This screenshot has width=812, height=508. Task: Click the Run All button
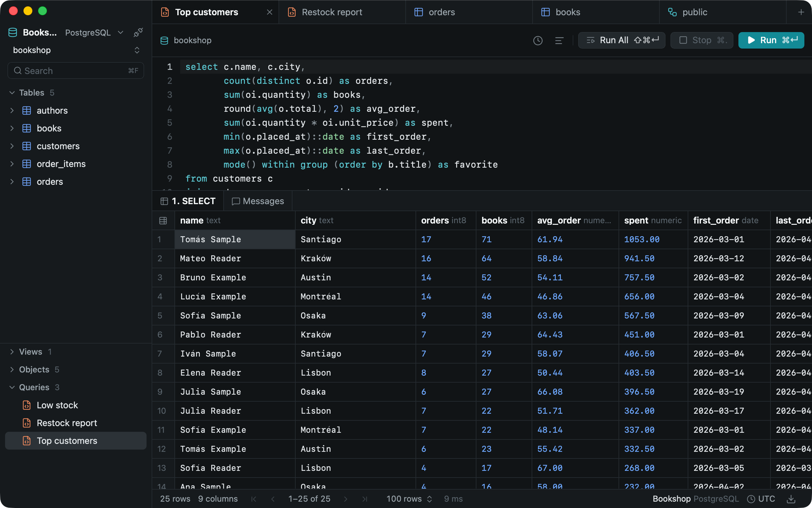pyautogui.click(x=621, y=40)
